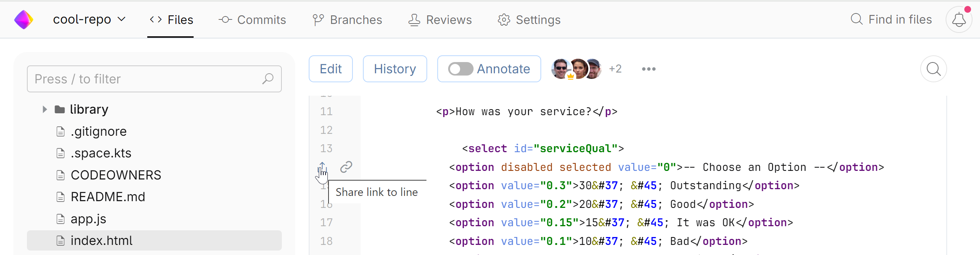The image size is (980, 255).
Task: Expand the library folder
Action: point(44,110)
